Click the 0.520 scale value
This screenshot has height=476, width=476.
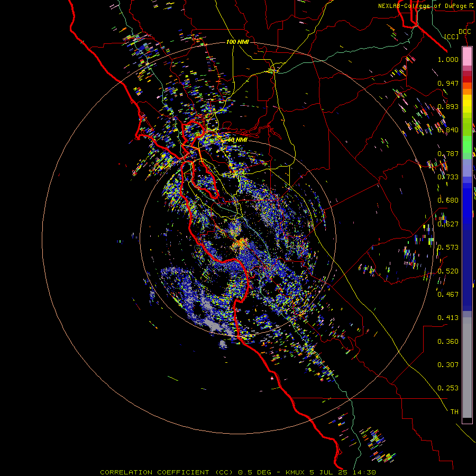[448, 271]
